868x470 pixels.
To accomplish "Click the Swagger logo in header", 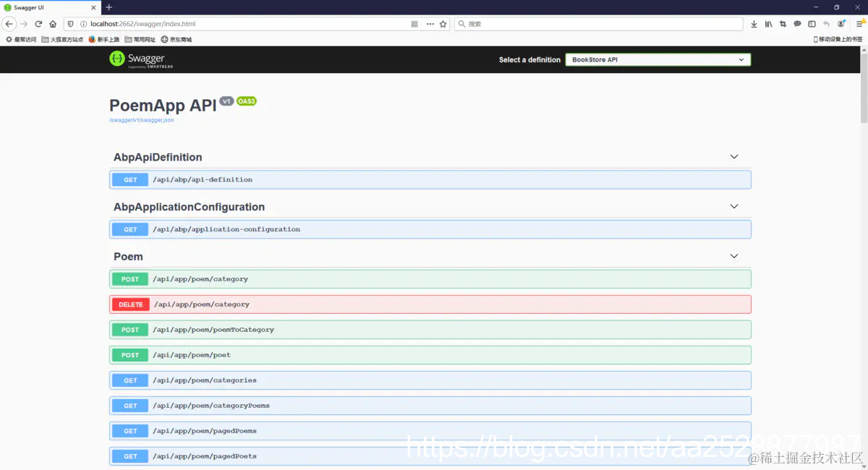I will tap(141, 59).
